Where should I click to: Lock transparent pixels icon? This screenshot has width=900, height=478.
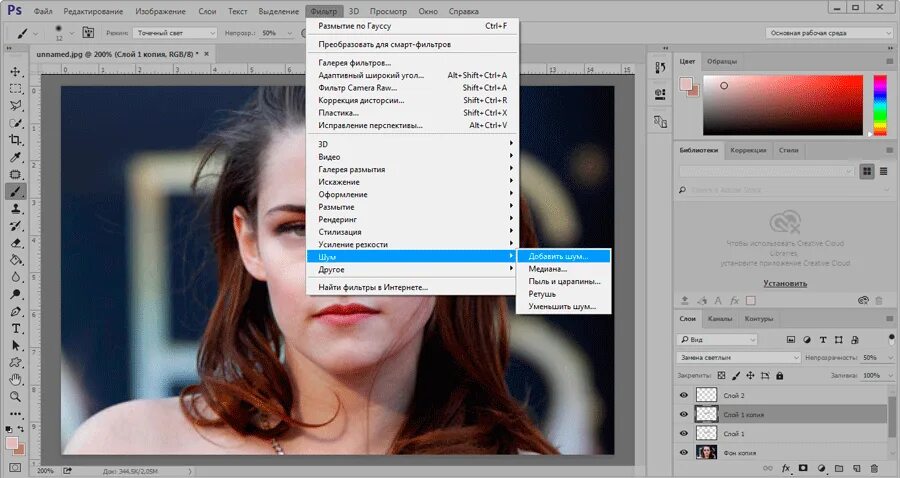coord(721,376)
